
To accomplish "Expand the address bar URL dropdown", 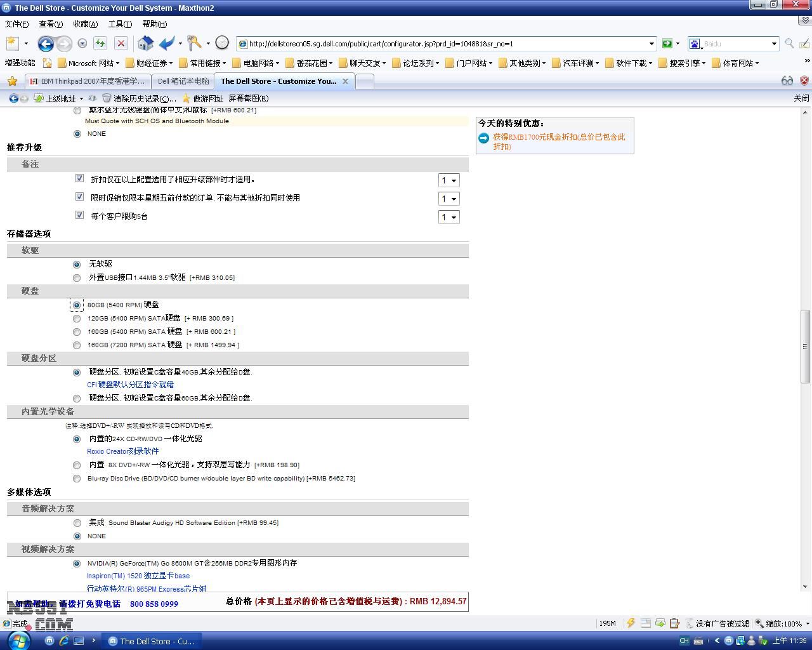I will click(652, 44).
